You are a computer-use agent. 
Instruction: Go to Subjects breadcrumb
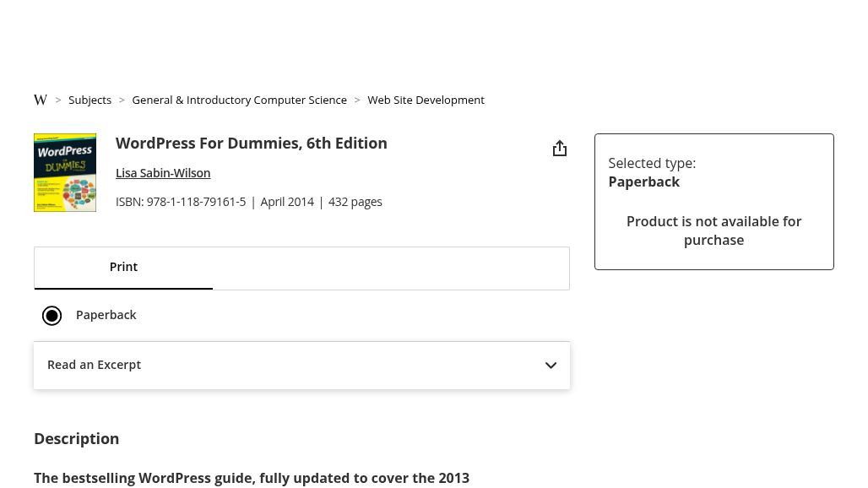[x=90, y=100]
